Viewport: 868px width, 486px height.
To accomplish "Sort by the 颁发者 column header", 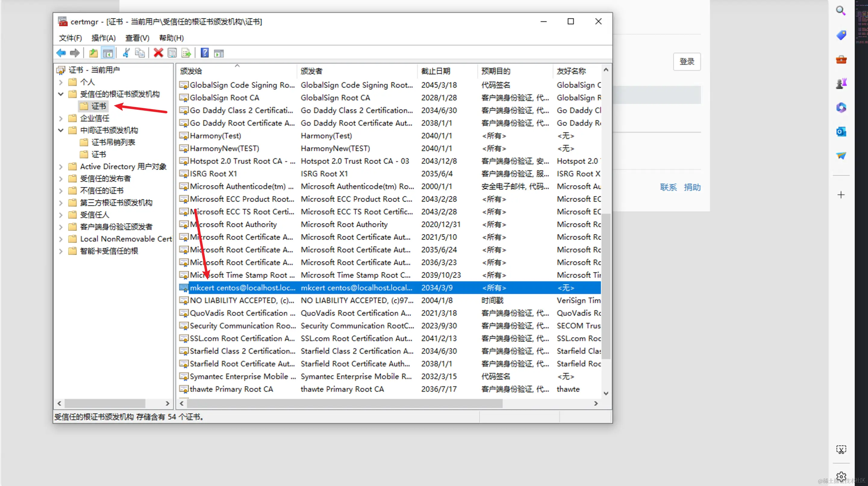I will (x=357, y=71).
